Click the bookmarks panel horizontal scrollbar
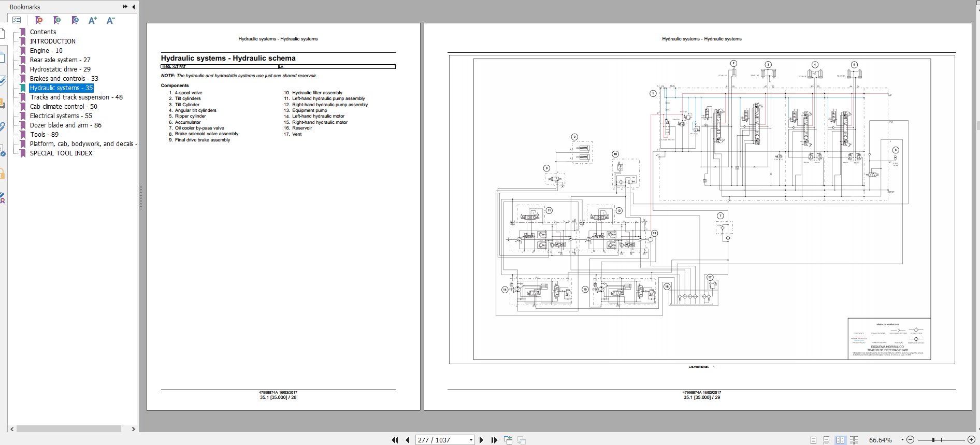This screenshot has height=445, width=980. (68, 429)
